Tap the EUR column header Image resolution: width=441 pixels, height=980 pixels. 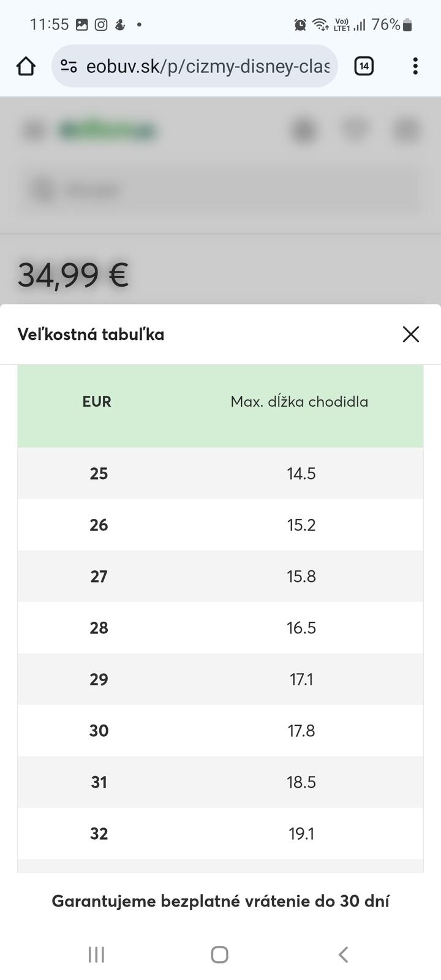pos(97,402)
